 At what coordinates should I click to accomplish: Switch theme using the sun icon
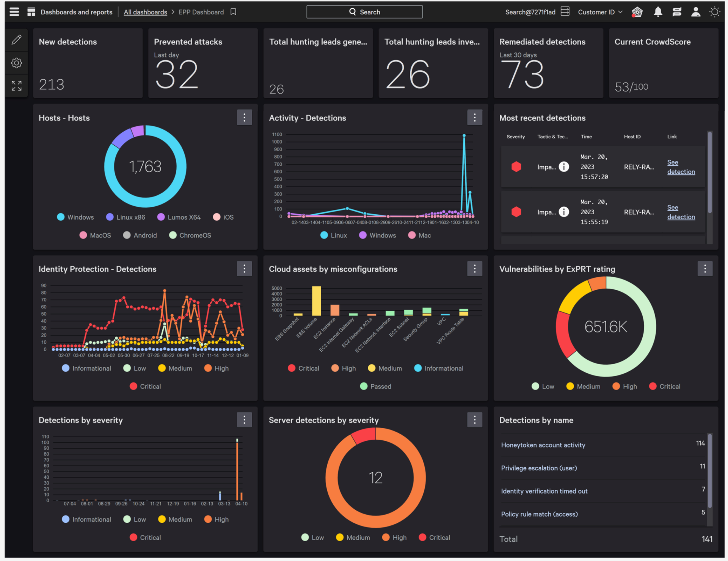click(715, 12)
